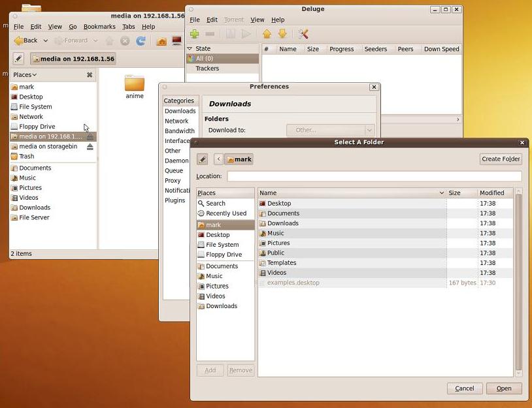Open the Download to folder dropdown
This screenshot has height=408, width=532.
coord(331,130)
